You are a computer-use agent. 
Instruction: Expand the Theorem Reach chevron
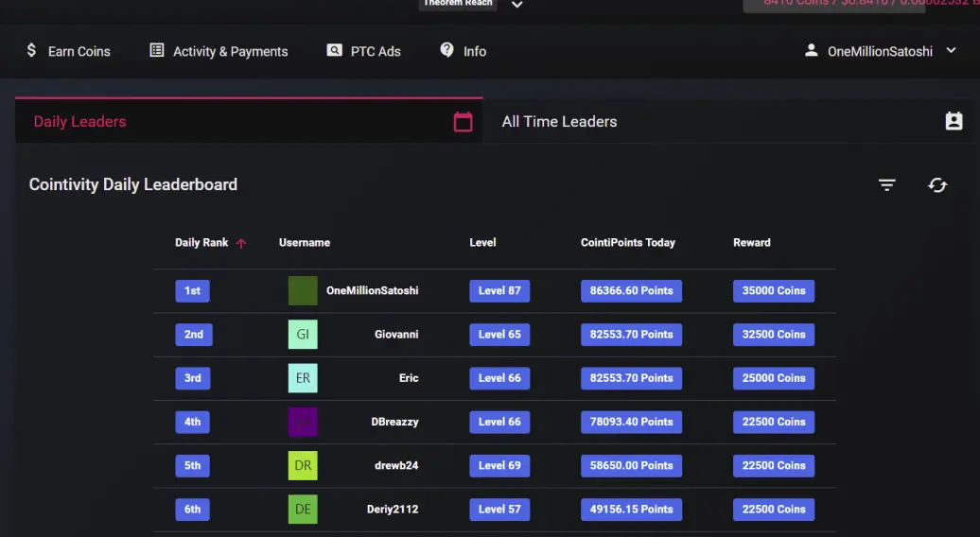516,5
